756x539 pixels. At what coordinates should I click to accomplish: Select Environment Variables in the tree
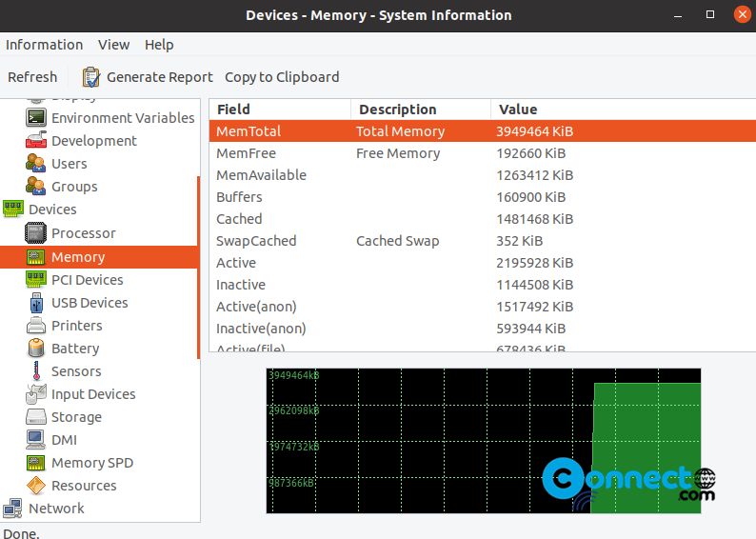(123, 118)
